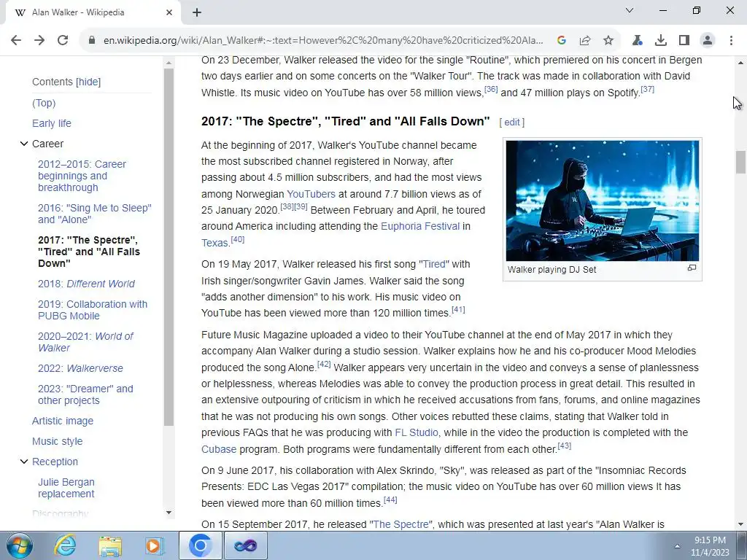View site security lock info
The image size is (747, 560).
pyautogui.click(x=92, y=41)
